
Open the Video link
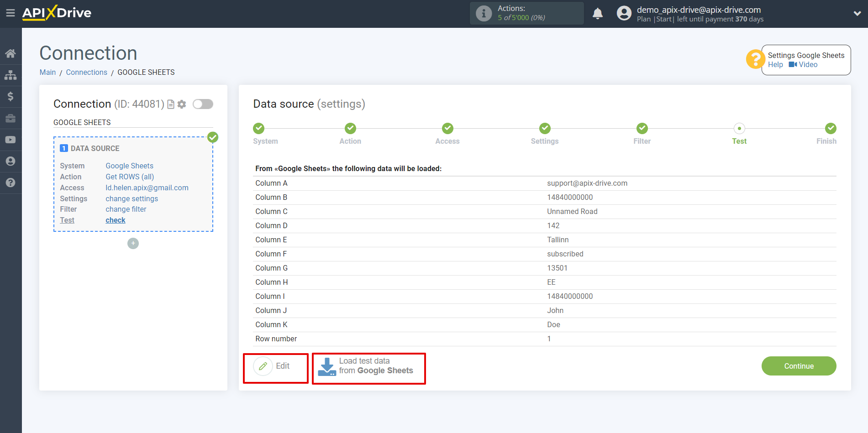point(803,65)
